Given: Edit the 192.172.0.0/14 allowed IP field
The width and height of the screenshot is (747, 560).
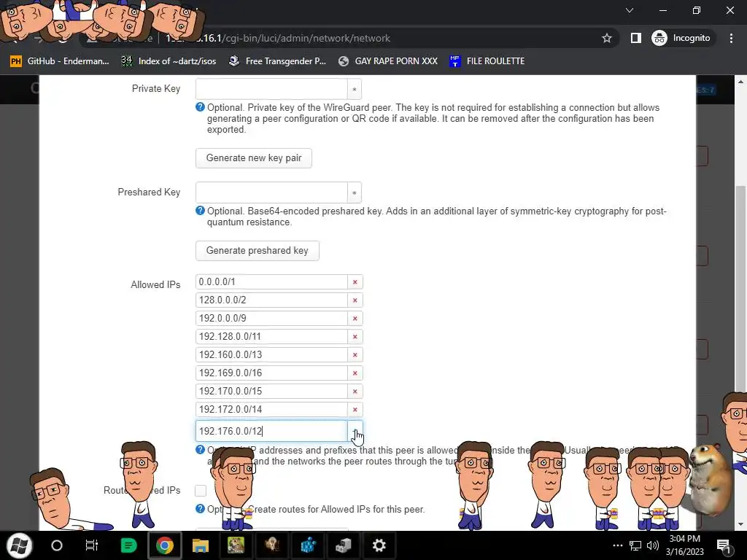Looking at the screenshot, I should click(271, 410).
